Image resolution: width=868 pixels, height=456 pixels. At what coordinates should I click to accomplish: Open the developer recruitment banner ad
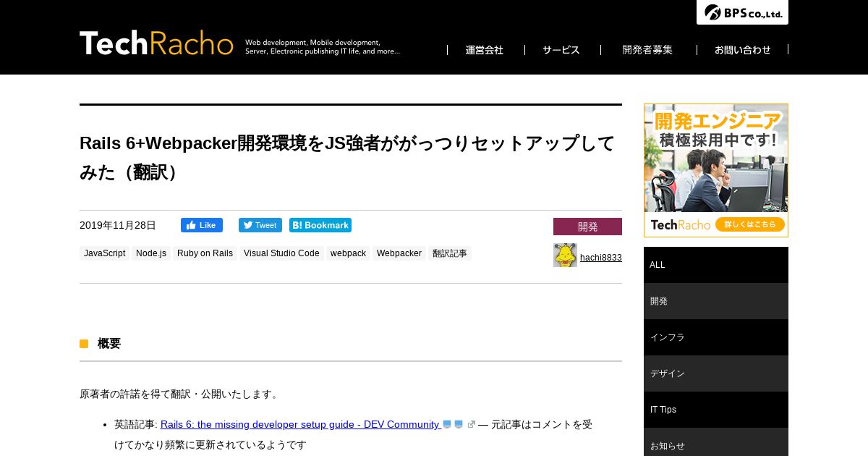click(x=716, y=170)
